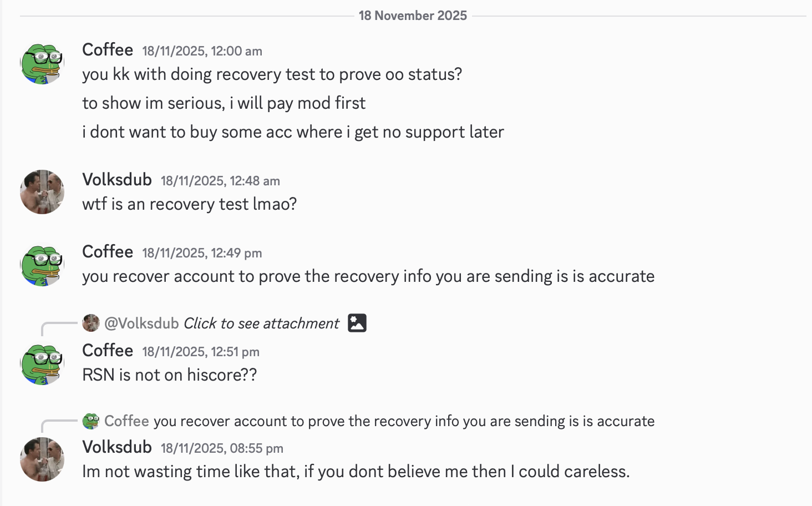Click Coffee username on 12:51 pm message
Screen dimensions: 812x506
coord(108,351)
